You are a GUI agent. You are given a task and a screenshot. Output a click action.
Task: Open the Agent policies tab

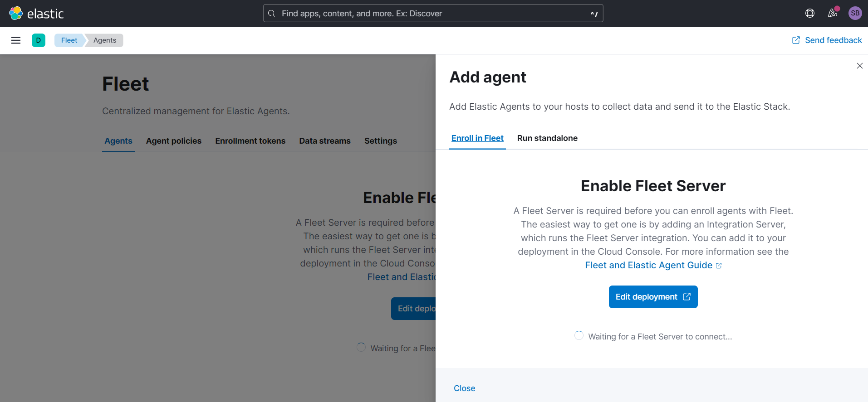(x=174, y=141)
